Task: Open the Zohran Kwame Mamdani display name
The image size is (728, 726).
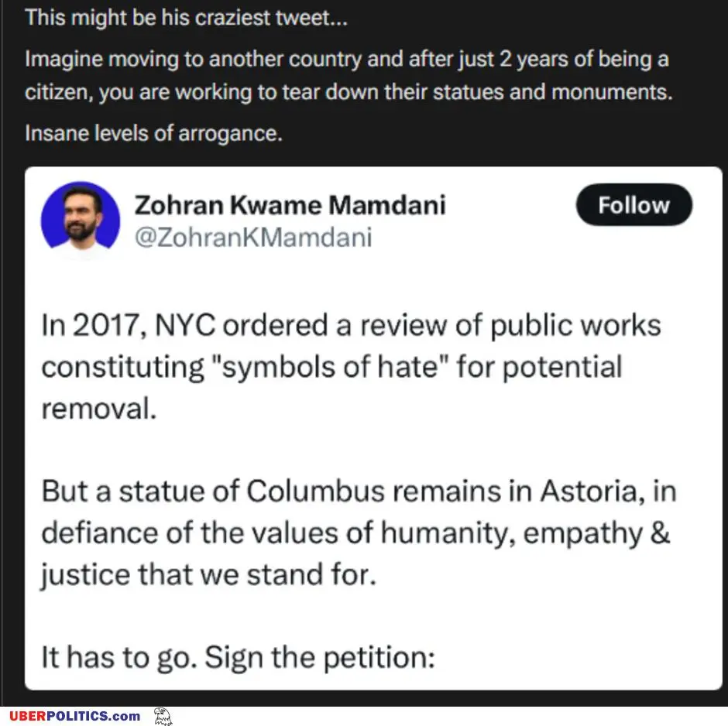Action: [x=290, y=205]
